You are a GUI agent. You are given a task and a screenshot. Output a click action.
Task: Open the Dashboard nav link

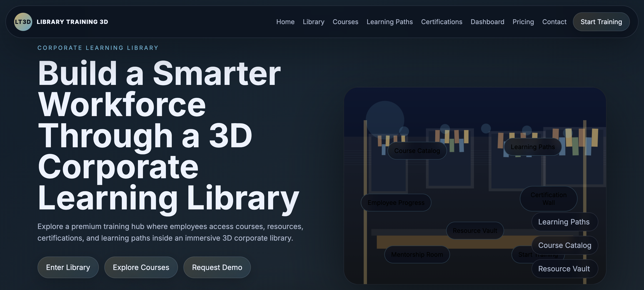[487, 22]
